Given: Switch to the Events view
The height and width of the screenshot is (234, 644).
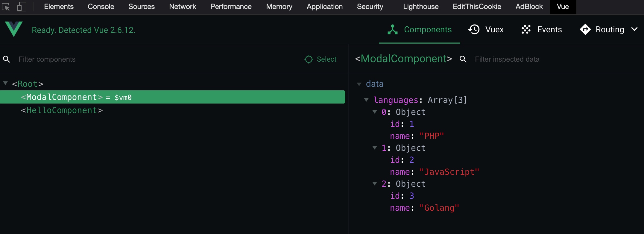Looking at the screenshot, I should tap(541, 29).
